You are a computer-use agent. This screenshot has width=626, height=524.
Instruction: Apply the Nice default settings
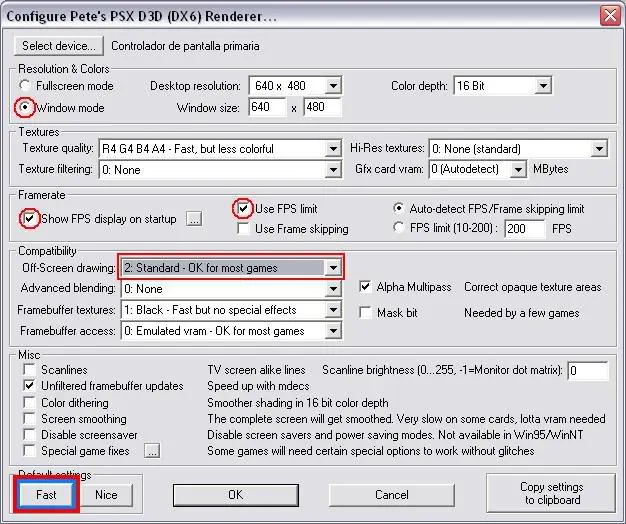pyautogui.click(x=106, y=495)
